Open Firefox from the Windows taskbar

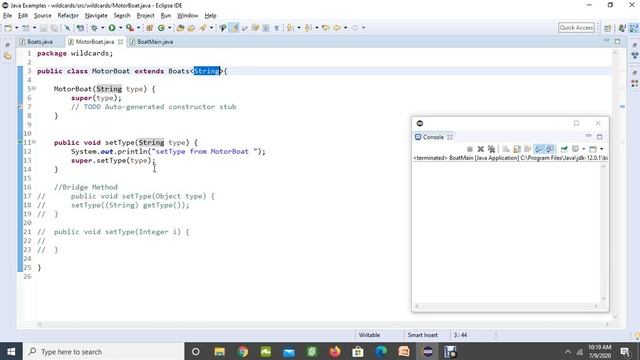click(x=335, y=352)
